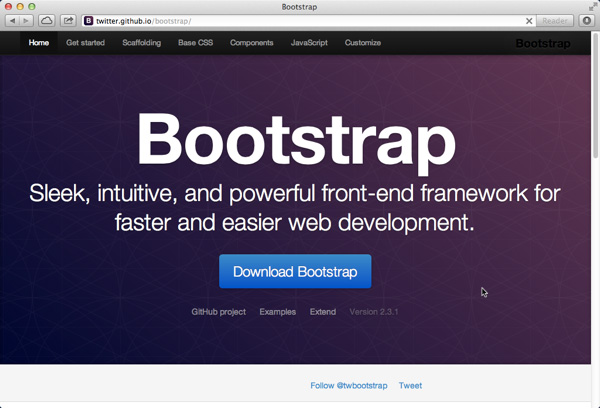Click the green zoom window button

pyautogui.click(x=32, y=7)
